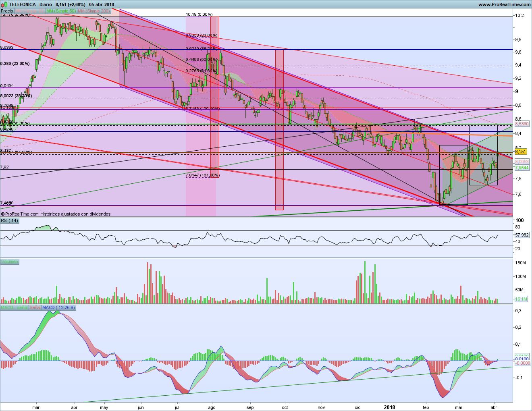Open the RSI (14) indicator settings label
The width and height of the screenshot is (532, 411).
pos(9,220)
